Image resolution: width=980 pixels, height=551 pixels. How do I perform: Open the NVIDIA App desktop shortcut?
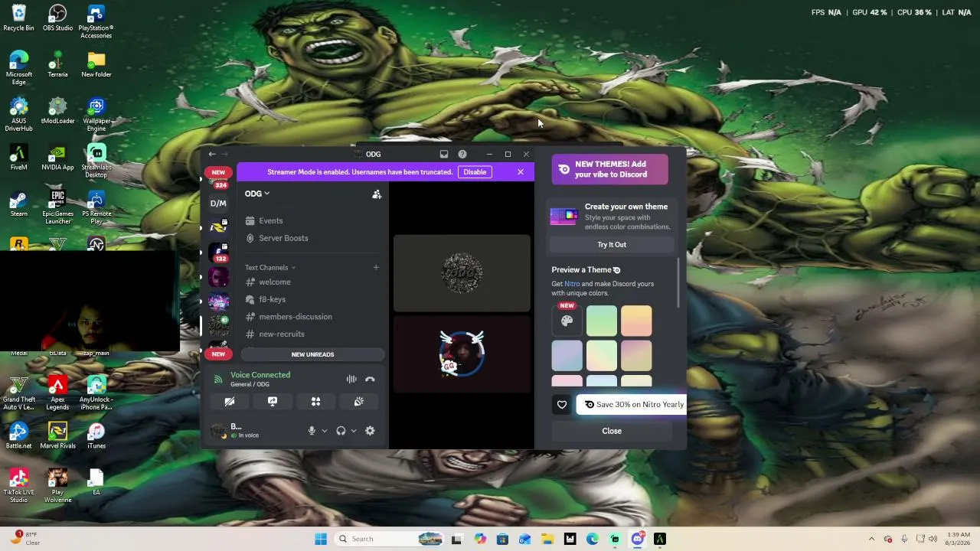click(x=57, y=158)
